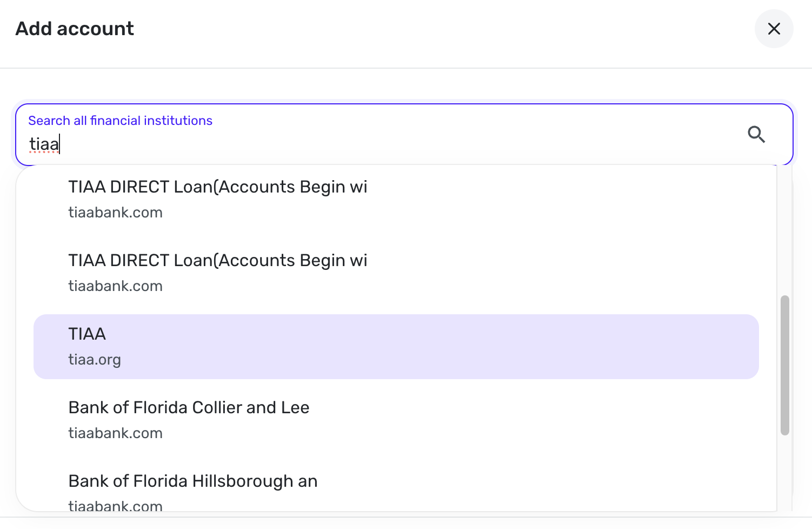Click scrollbar track below the thumb

785,471
